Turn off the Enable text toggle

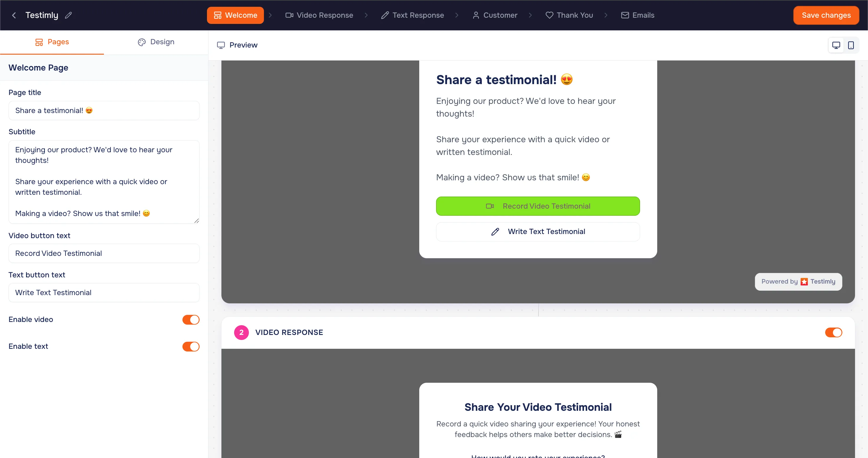(191, 346)
